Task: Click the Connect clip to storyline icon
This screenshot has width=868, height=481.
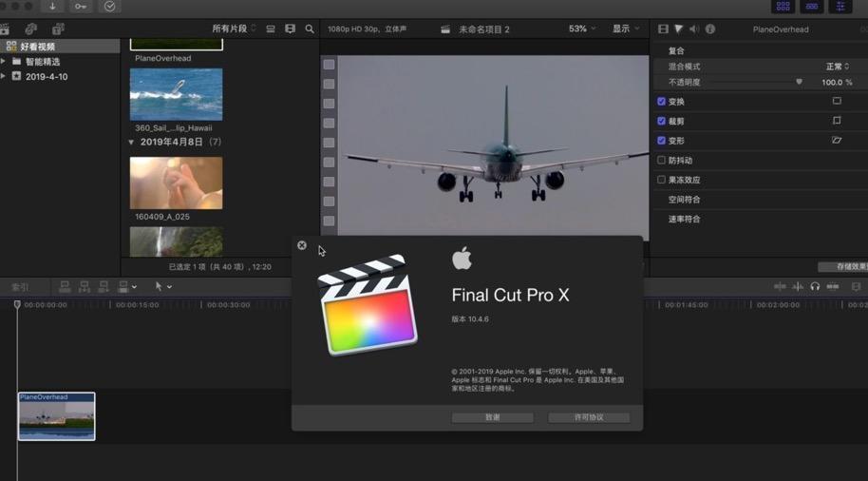Action: click(x=65, y=286)
